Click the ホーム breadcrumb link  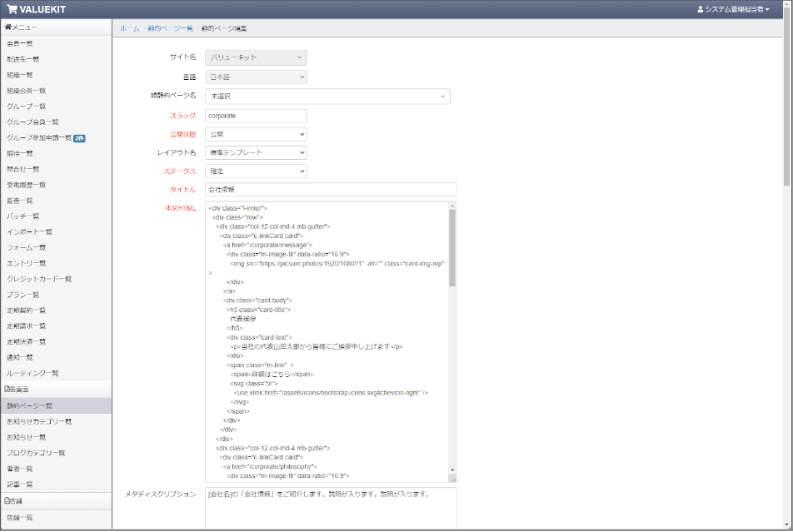(x=129, y=28)
